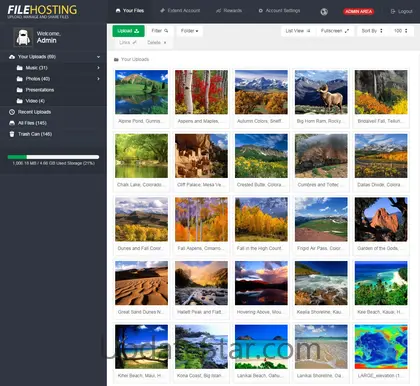
Task: Open the Presentations folder
Action: [40, 90]
